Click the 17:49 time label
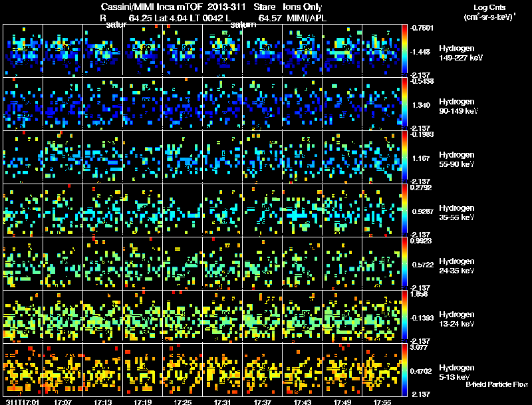This screenshot has width=532, height=405. (342, 402)
